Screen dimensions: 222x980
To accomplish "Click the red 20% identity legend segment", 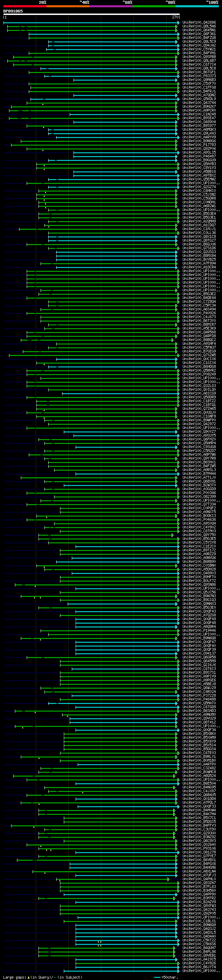I will point(25,6).
